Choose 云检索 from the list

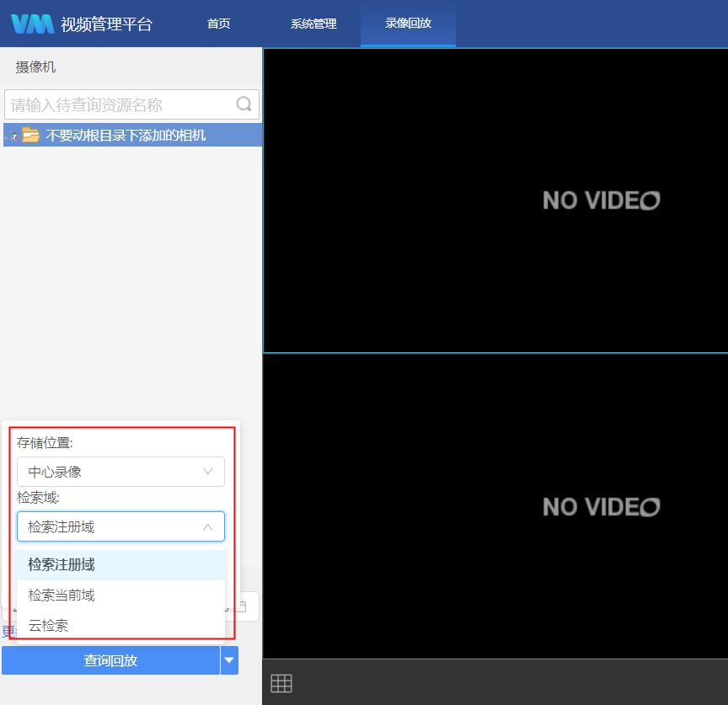[120, 625]
